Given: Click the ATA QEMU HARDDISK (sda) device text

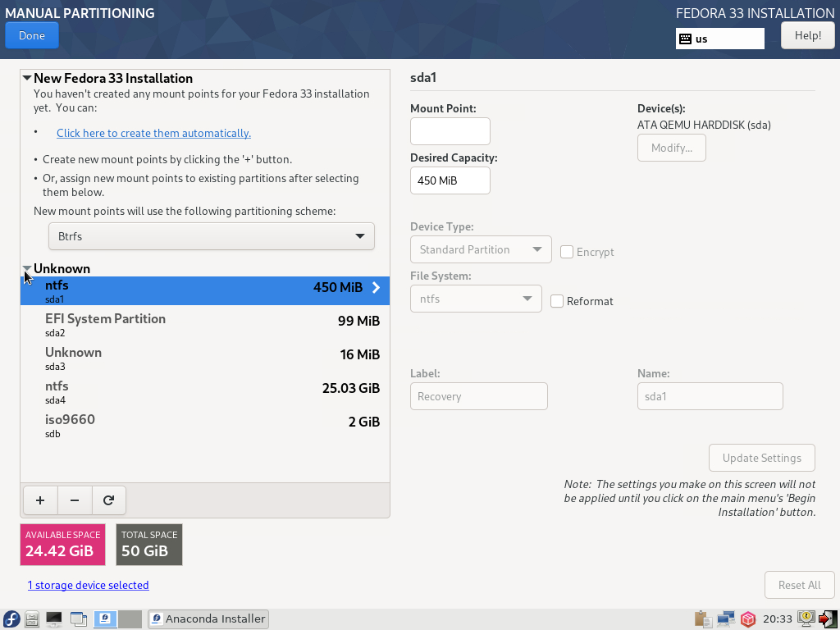Looking at the screenshot, I should click(x=704, y=125).
